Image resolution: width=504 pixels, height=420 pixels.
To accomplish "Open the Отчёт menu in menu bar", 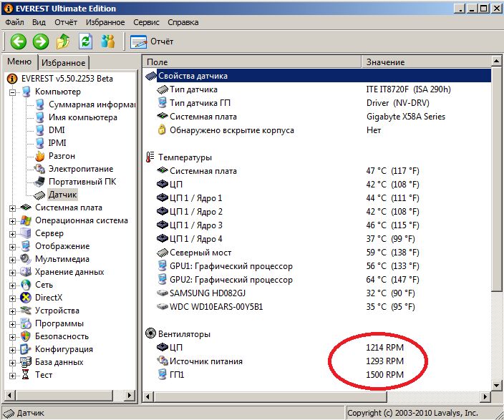I will pos(66,22).
